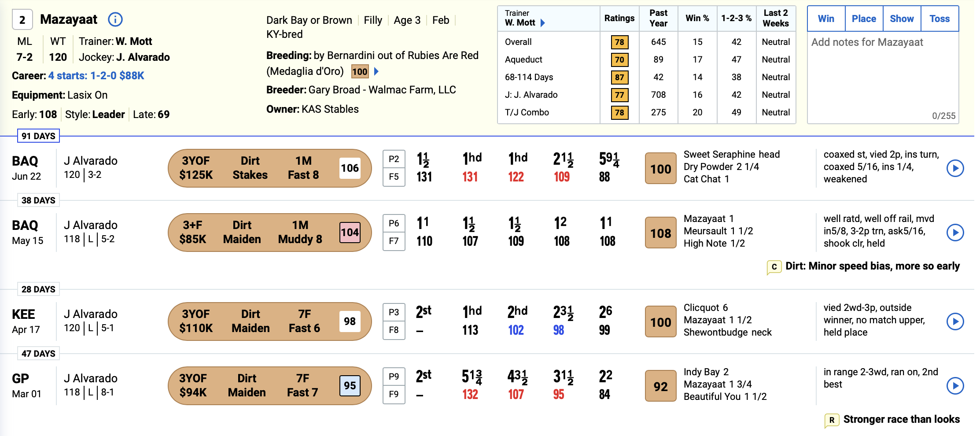Expand the breeding details arrow
This screenshot has height=436, width=980.
(376, 71)
